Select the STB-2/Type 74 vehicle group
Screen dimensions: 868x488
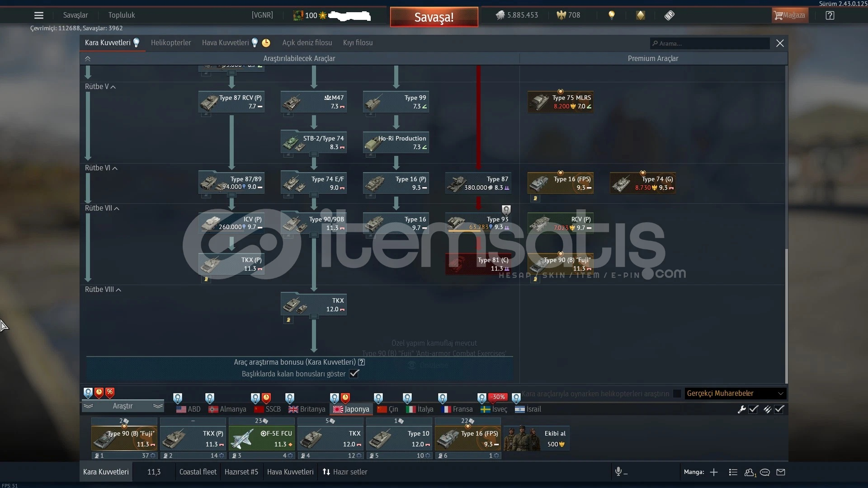coord(314,143)
